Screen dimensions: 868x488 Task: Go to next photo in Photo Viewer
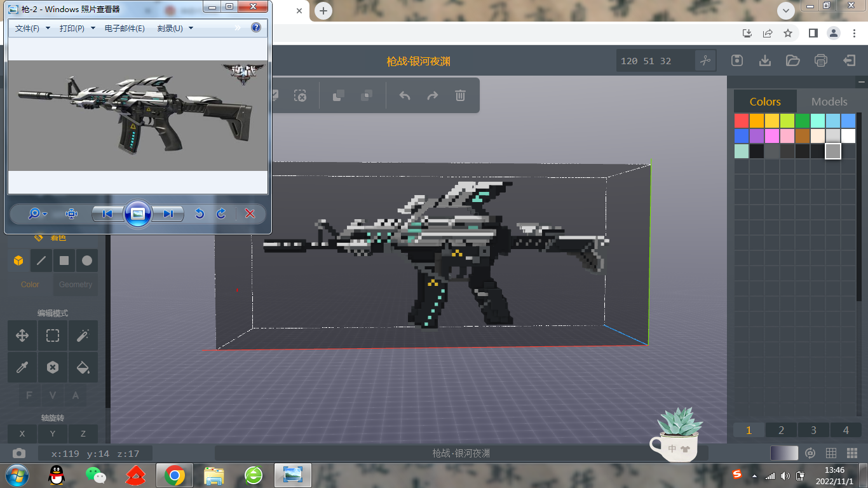(x=168, y=213)
